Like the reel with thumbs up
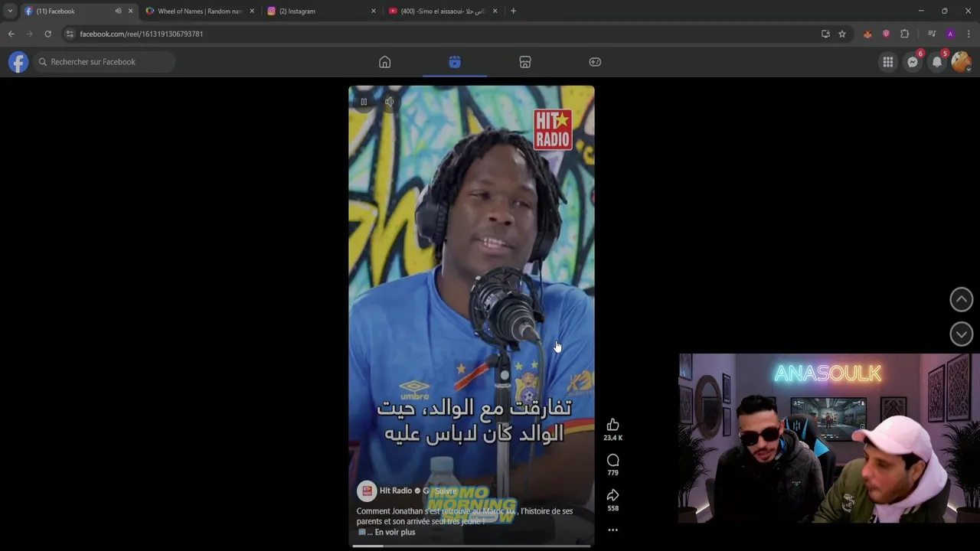 tap(612, 425)
